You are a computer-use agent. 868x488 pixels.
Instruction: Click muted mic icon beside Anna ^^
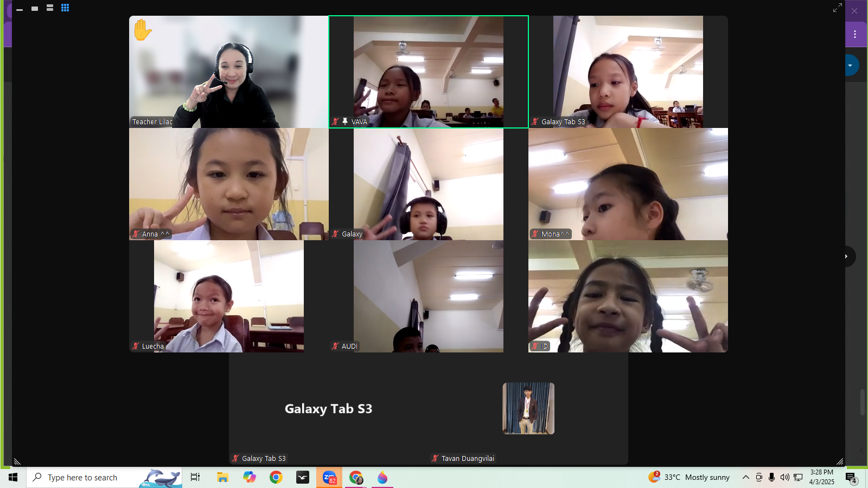136,234
